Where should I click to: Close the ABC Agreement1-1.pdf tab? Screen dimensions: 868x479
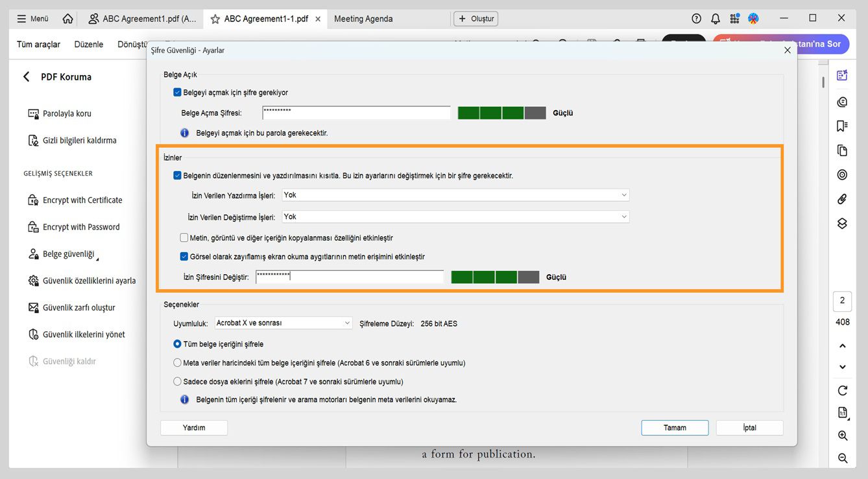click(318, 19)
